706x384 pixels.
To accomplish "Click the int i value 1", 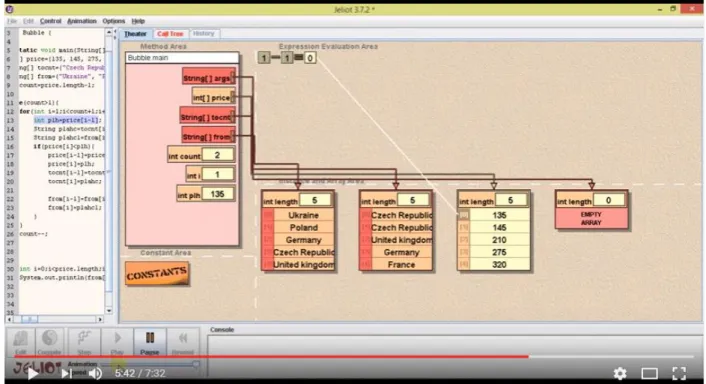I will point(217,174).
